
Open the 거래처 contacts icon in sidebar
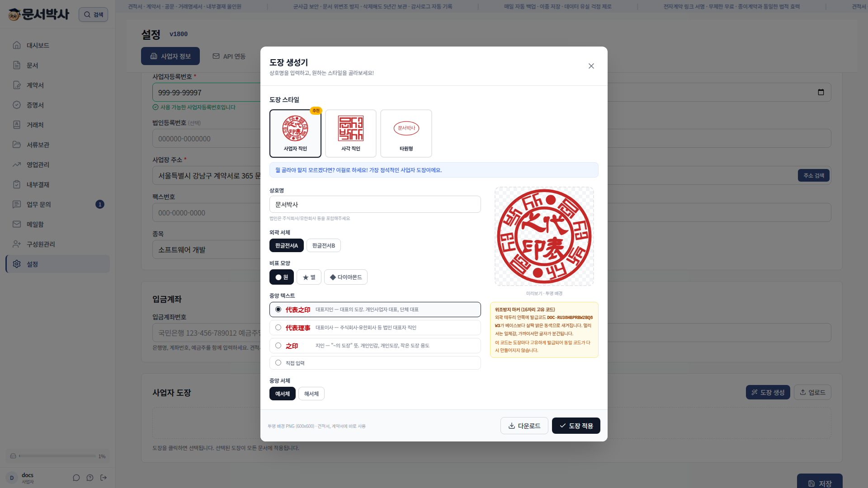point(17,125)
